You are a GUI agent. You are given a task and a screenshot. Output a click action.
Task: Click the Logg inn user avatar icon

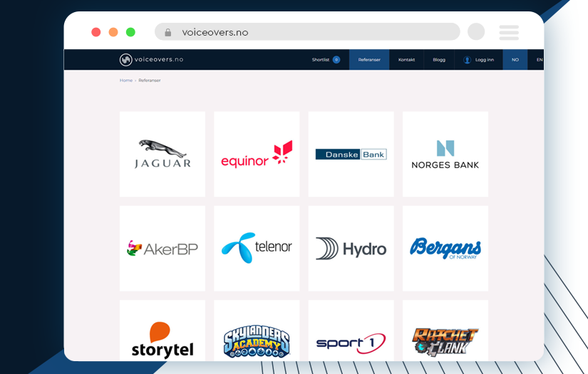(x=467, y=60)
